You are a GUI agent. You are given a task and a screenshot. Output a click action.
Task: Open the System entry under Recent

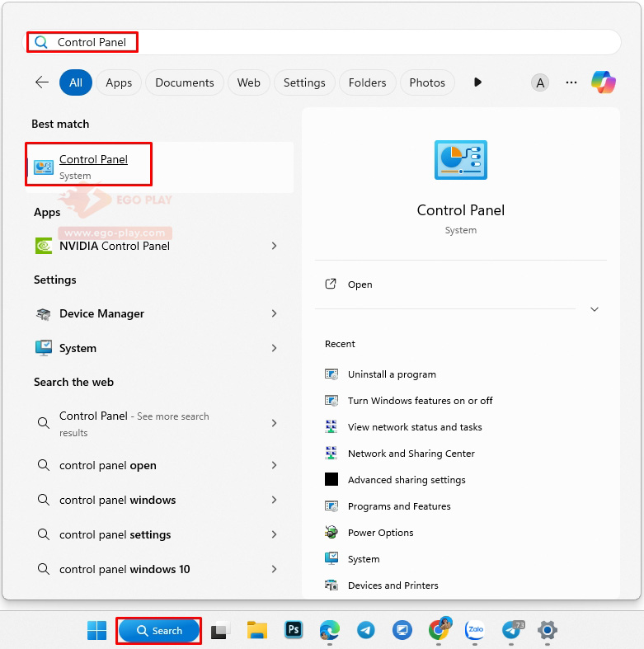[x=364, y=559]
